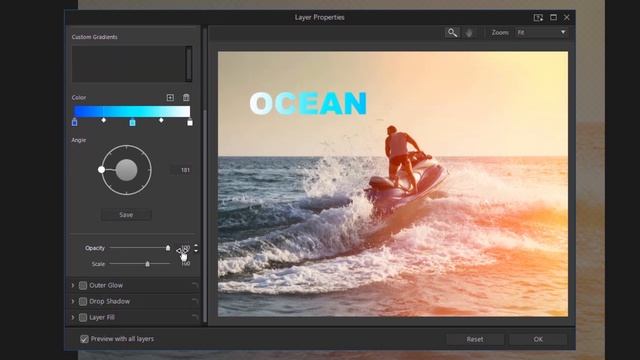Delete the selected color stop (trash icon)

point(186,97)
